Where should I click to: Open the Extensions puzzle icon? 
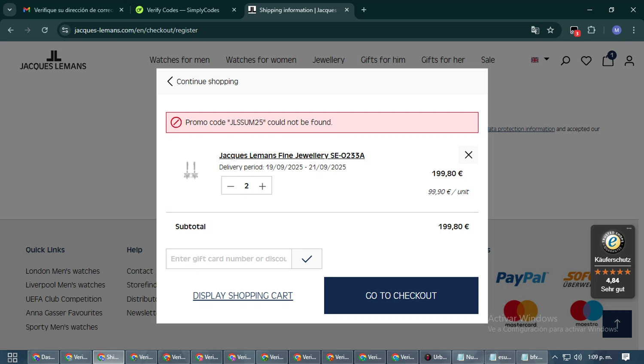[x=592, y=30]
